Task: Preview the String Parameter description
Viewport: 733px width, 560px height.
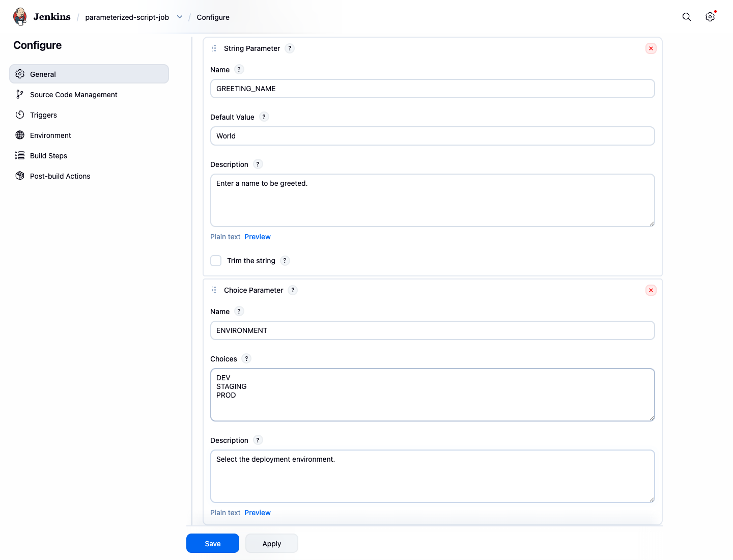Action: click(x=258, y=237)
